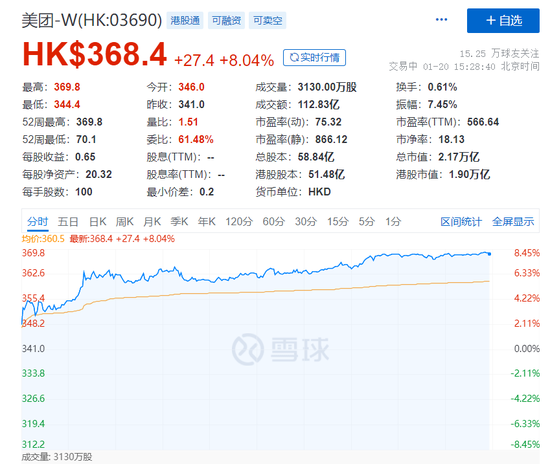Image resolution: width=550 pixels, height=464 pixels.
Task: Switch to the 季K chart tab
Action: tap(179, 221)
